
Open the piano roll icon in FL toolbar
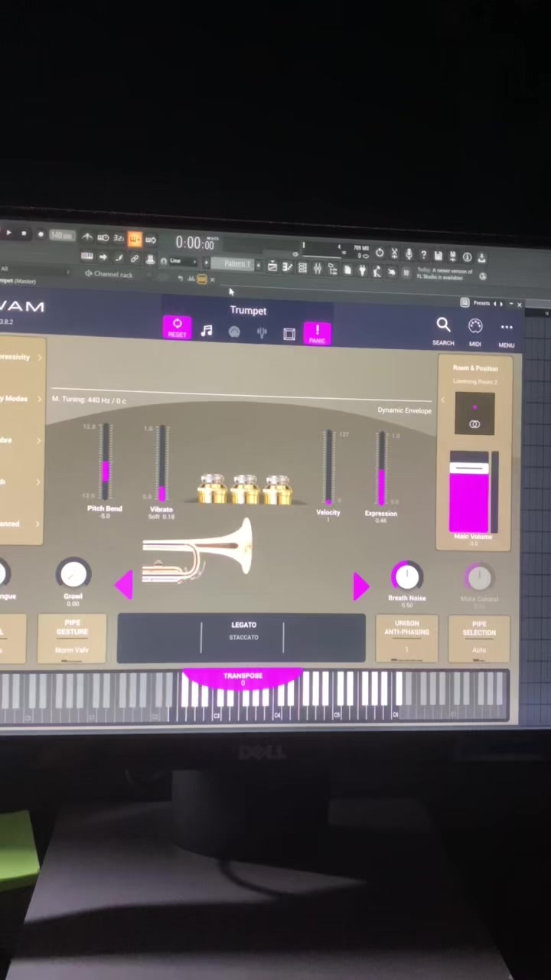click(x=287, y=267)
